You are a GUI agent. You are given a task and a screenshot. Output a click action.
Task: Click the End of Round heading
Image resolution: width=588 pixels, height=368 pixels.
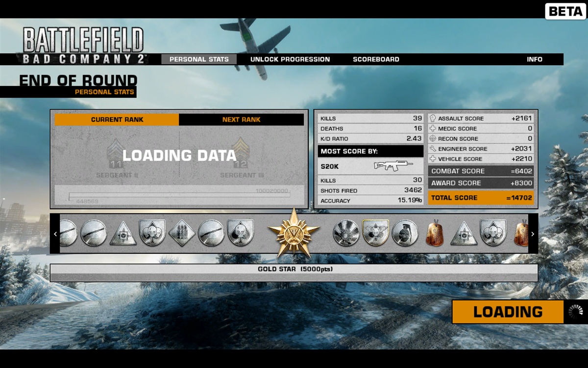click(x=78, y=81)
